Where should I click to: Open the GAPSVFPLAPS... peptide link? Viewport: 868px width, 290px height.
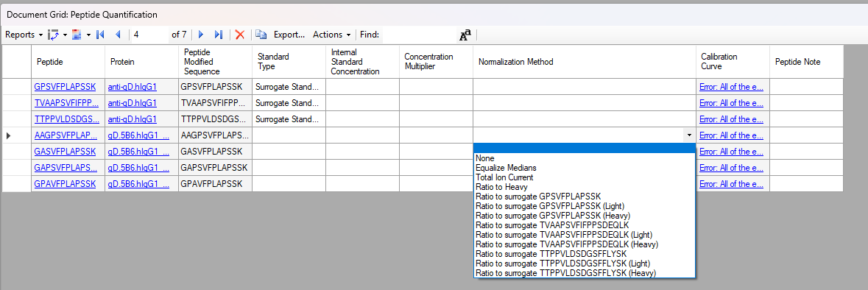(66, 167)
